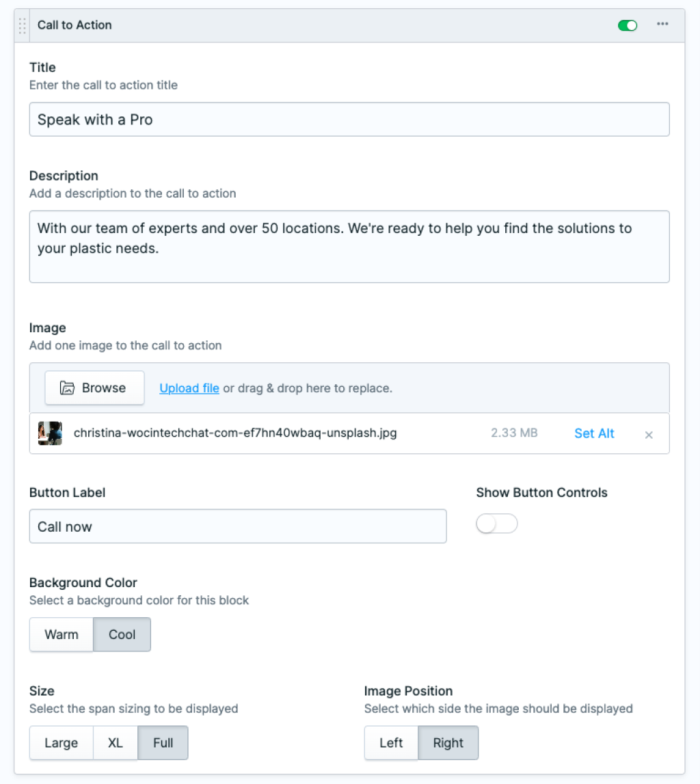This screenshot has width=700, height=784.
Task: Select Warm background color
Action: coord(61,634)
